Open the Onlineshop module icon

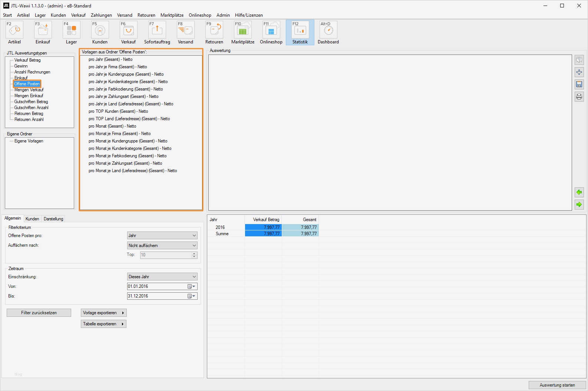click(x=271, y=30)
